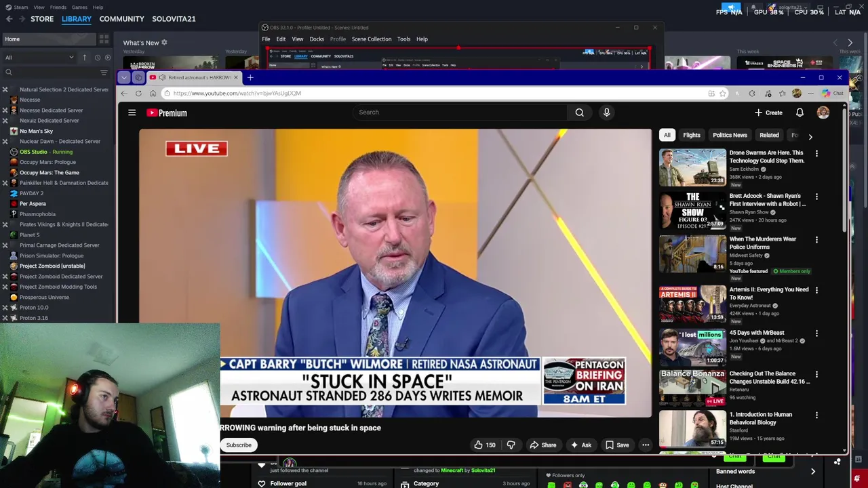Open the browser tab search dropdown
This screenshot has height=488, width=868.
[124, 77]
